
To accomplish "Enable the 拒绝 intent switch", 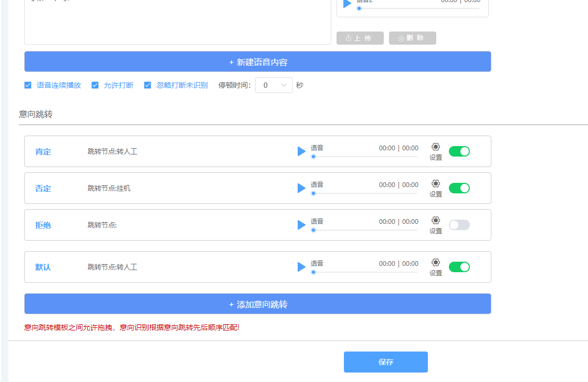I will [x=459, y=225].
